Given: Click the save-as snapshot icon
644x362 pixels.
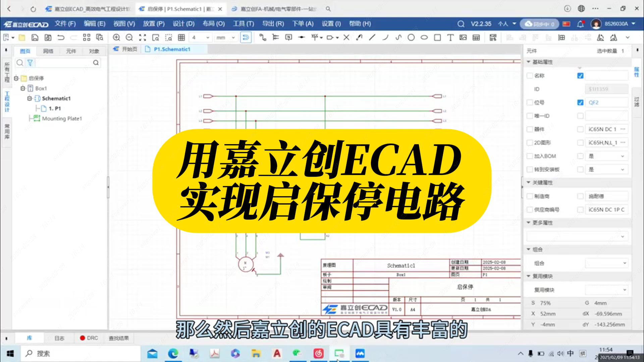Looking at the screenshot, I should click(48, 38).
